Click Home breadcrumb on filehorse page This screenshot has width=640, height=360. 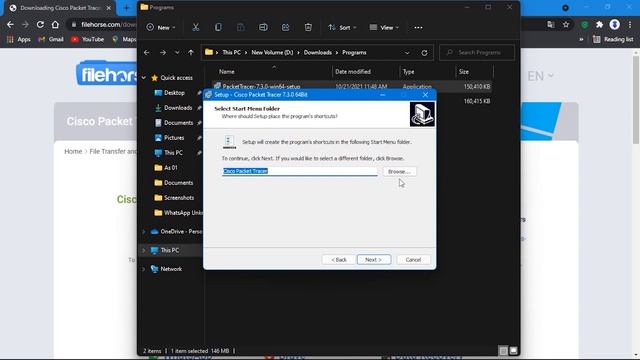73,151
